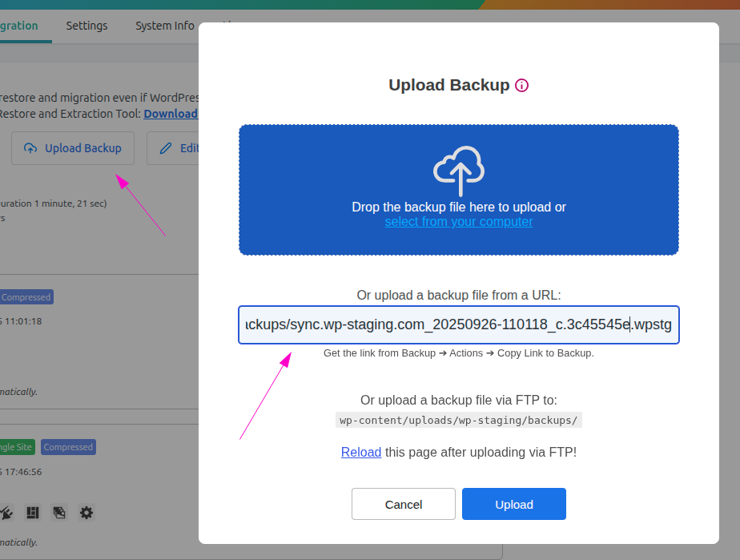Cancel the Upload Backup dialog
Image resolution: width=740 pixels, height=560 pixels.
click(404, 504)
